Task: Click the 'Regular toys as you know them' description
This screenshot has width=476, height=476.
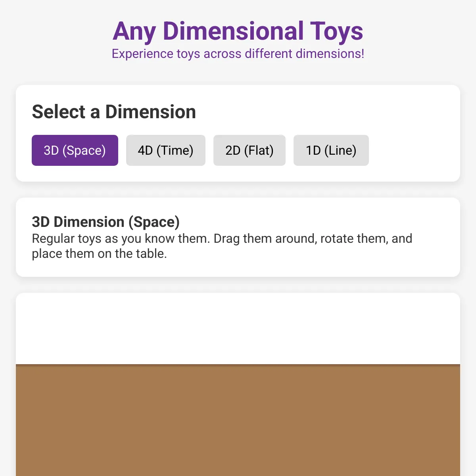Action: pos(222,246)
